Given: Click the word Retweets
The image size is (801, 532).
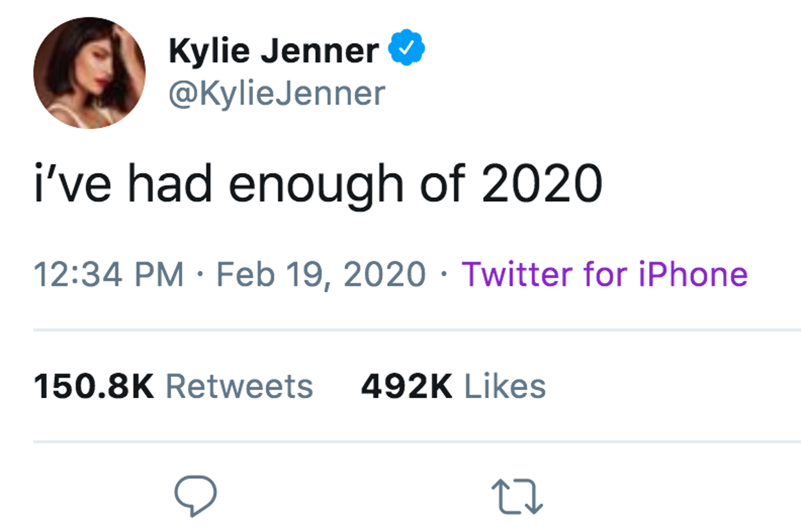Looking at the screenshot, I should point(239,387).
